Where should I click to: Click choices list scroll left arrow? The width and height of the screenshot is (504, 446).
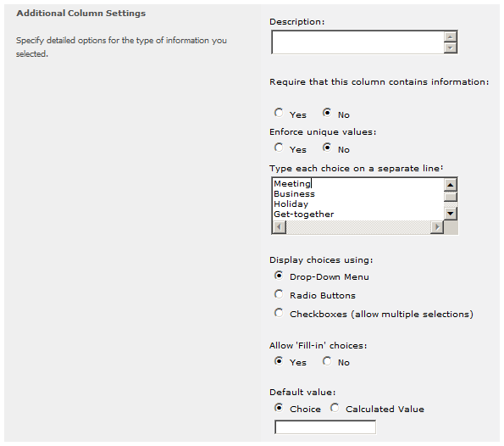coord(279,227)
